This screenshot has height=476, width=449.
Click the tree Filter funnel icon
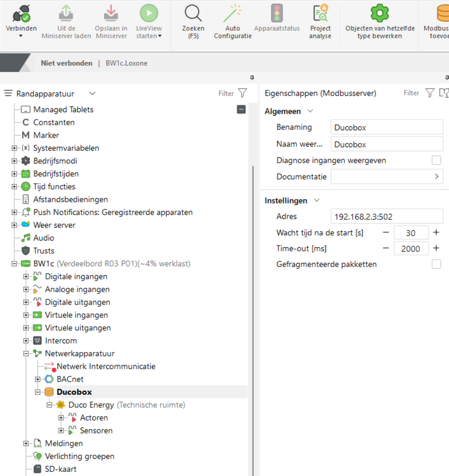click(x=242, y=93)
